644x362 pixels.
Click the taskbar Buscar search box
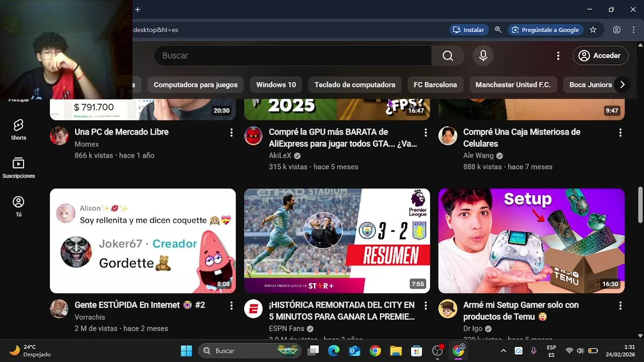(x=250, y=351)
